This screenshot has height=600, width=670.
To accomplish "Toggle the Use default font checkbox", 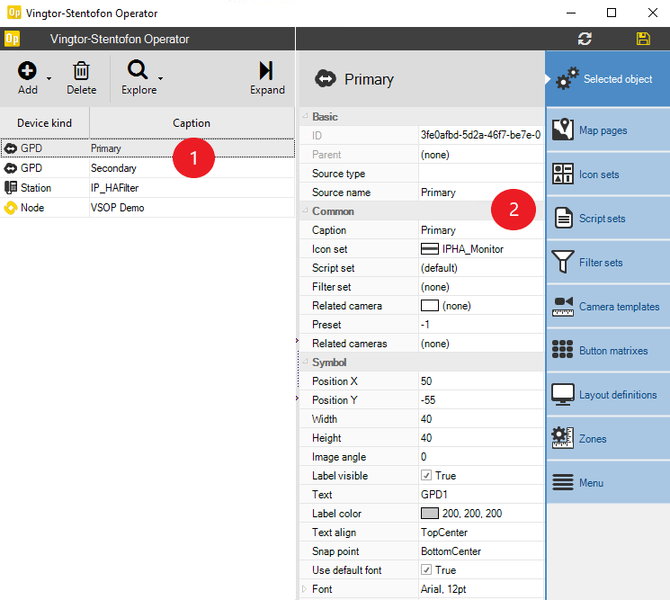I will 427,570.
